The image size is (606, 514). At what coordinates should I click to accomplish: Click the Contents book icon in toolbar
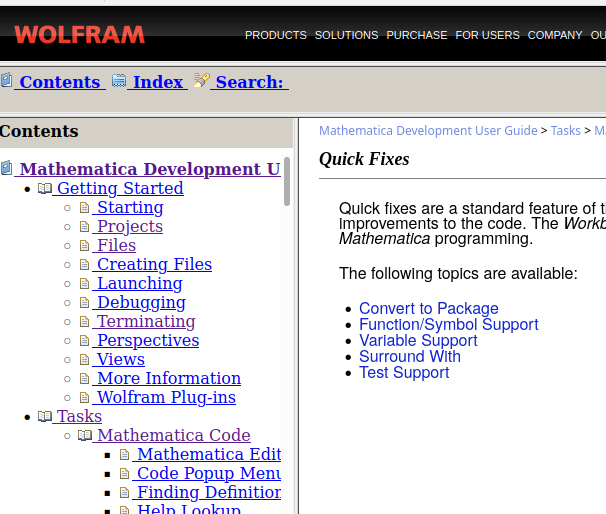pyautogui.click(x=7, y=80)
